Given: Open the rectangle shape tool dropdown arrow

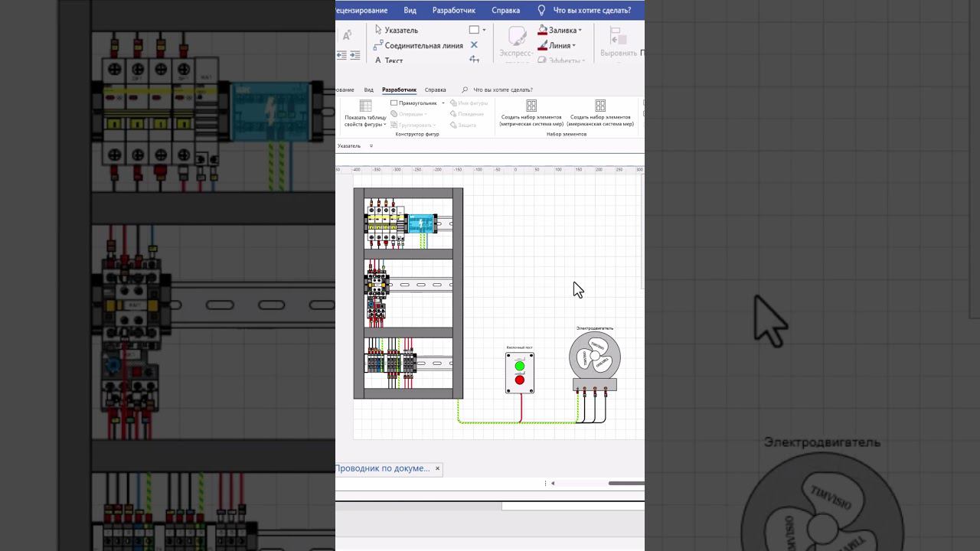Looking at the screenshot, I should pyautogui.click(x=484, y=30).
